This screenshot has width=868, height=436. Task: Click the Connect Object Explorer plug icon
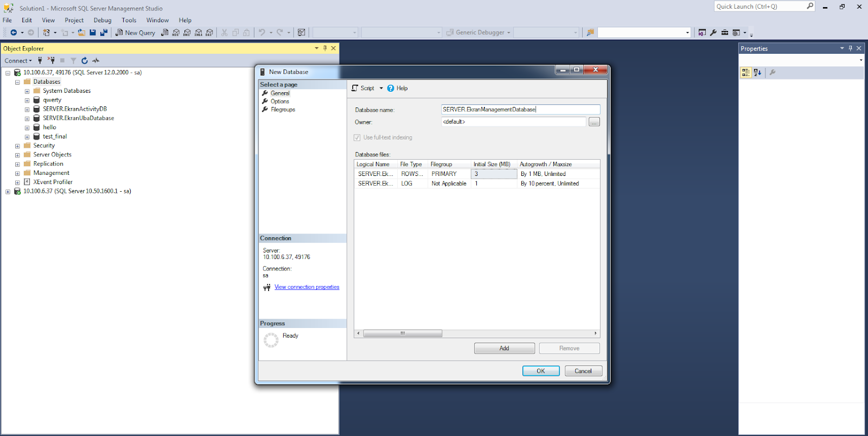click(x=40, y=60)
